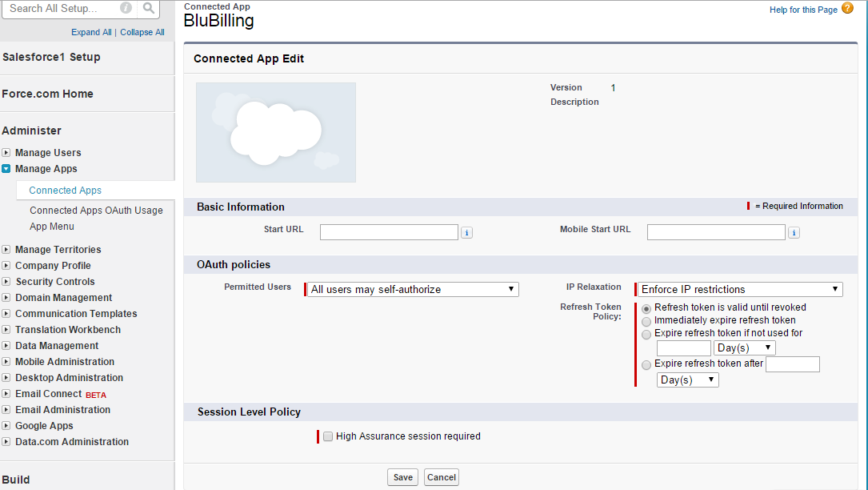Expand the Manage Users section
The image size is (868, 490).
[x=6, y=153]
